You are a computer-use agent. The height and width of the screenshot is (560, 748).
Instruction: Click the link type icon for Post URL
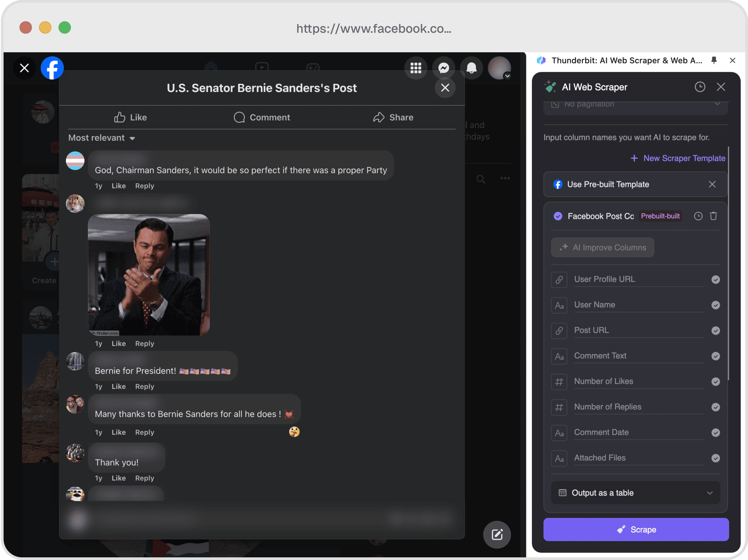tap(559, 331)
